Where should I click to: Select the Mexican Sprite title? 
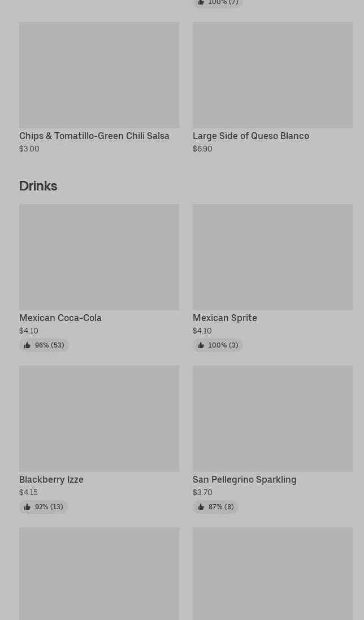point(224,318)
